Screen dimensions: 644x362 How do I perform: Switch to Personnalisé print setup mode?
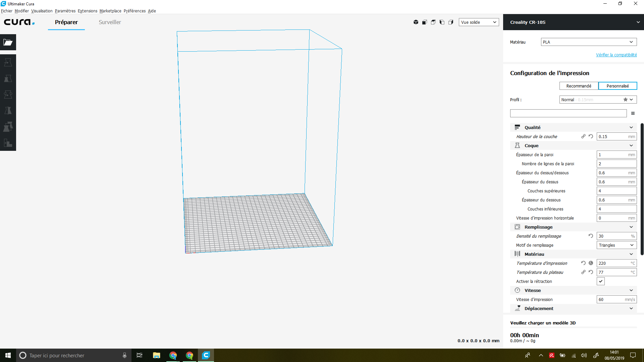pos(618,86)
